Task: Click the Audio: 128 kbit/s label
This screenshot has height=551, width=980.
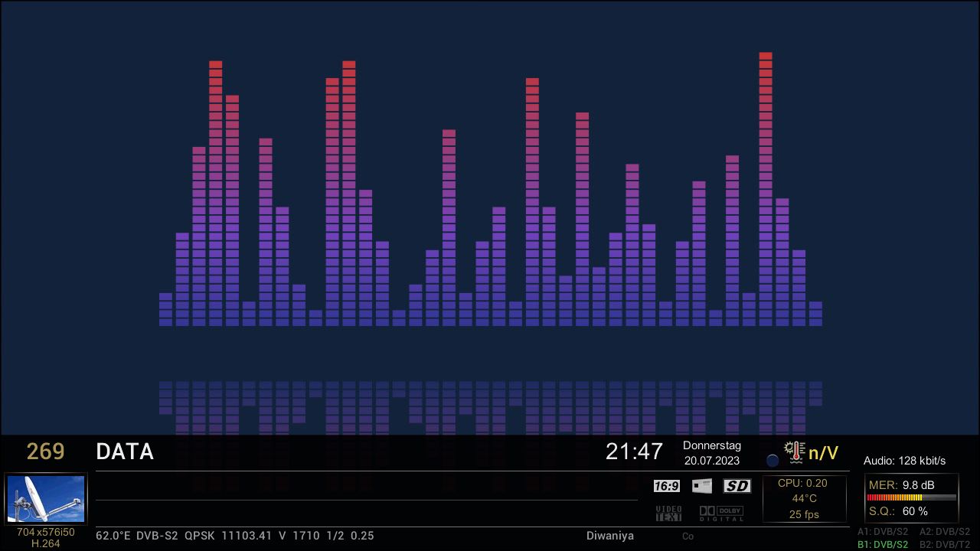Action: [904, 461]
